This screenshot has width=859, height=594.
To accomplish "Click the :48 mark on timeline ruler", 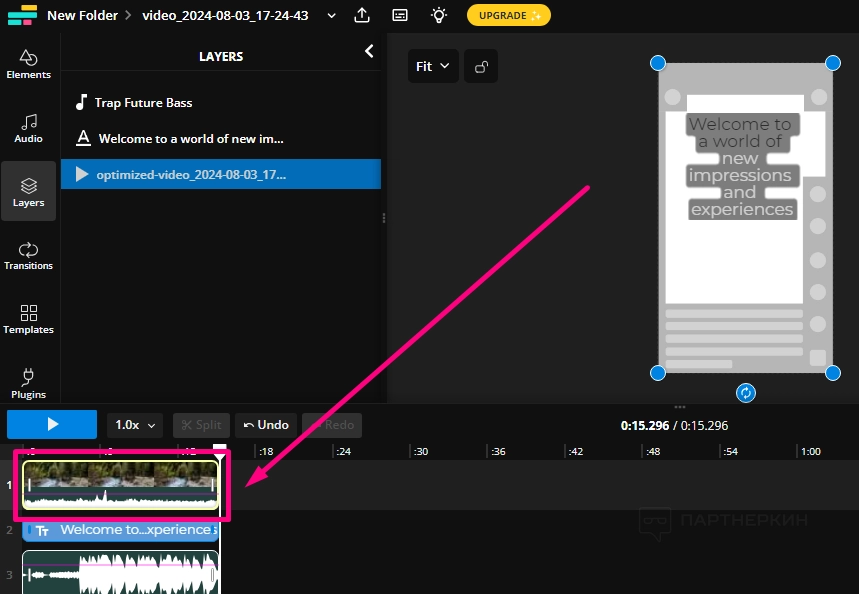I will coord(652,452).
